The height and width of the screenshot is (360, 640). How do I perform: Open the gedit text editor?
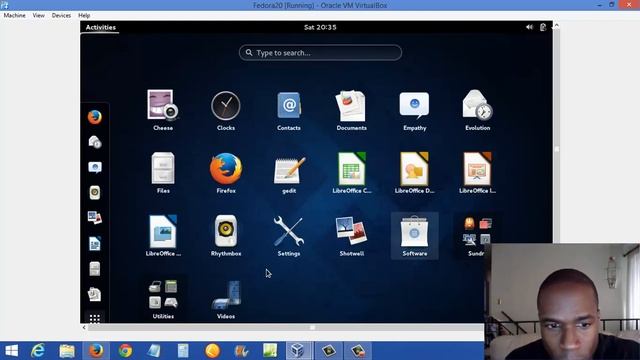(x=289, y=173)
